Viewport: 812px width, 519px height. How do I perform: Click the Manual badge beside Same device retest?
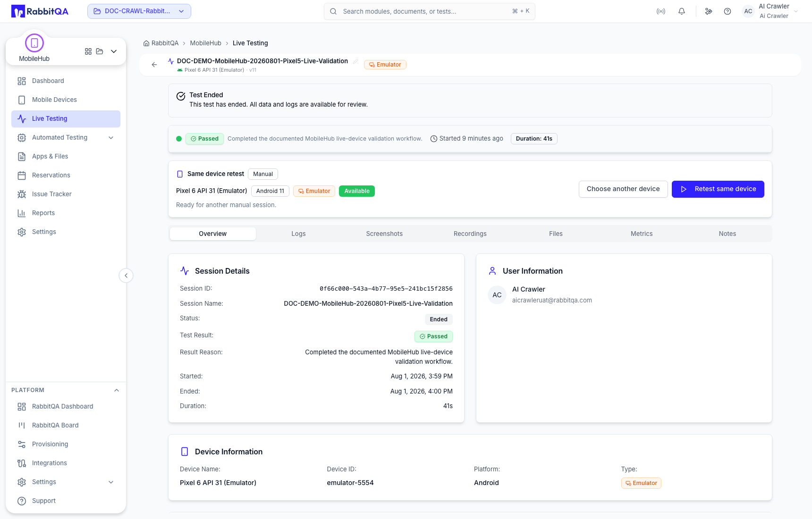click(263, 174)
